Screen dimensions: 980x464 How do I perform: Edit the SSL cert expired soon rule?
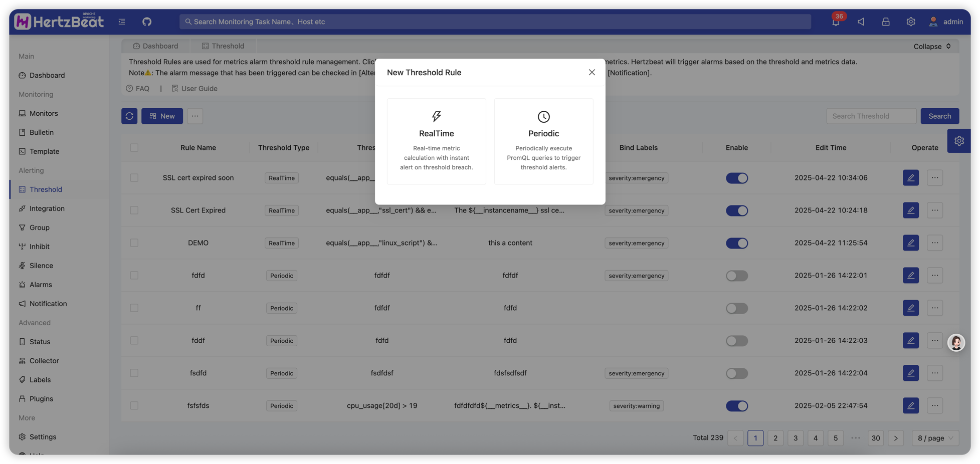click(x=910, y=178)
